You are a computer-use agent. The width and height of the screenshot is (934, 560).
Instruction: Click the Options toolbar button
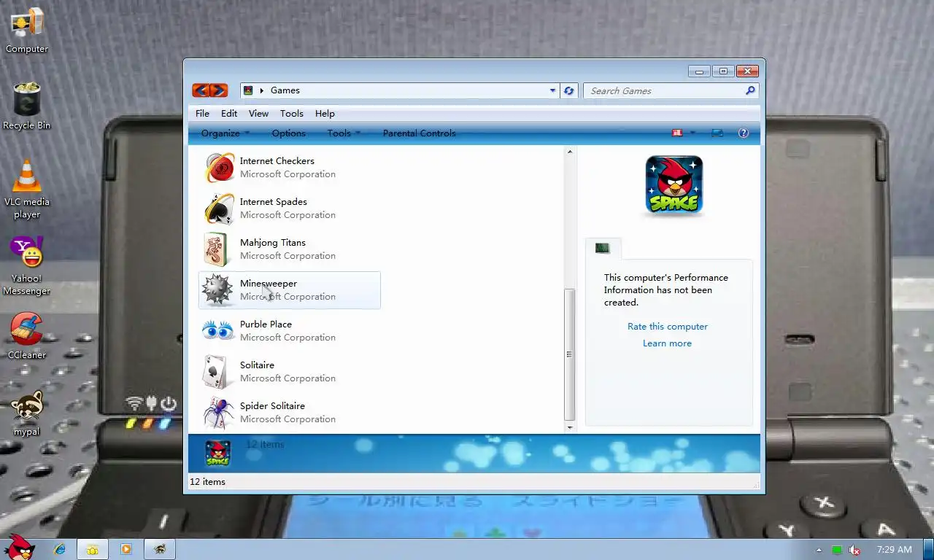(288, 133)
